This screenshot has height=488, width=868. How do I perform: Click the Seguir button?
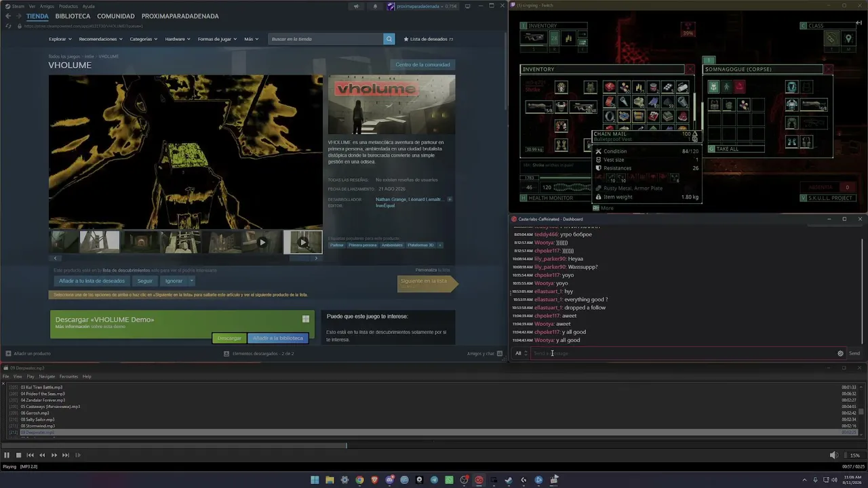tap(145, 281)
